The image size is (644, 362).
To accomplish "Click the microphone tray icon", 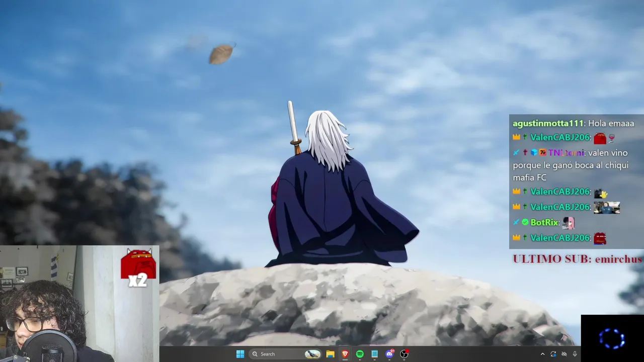I will (x=575, y=354).
